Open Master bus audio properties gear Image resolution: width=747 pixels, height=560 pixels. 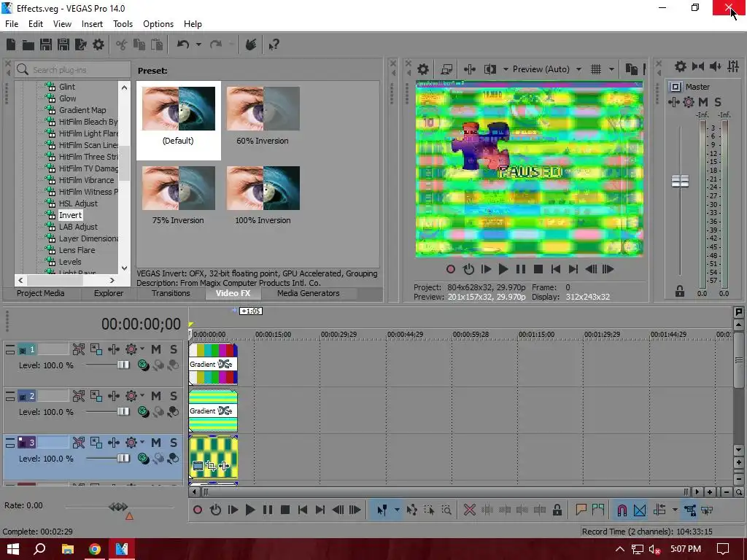pos(681,66)
